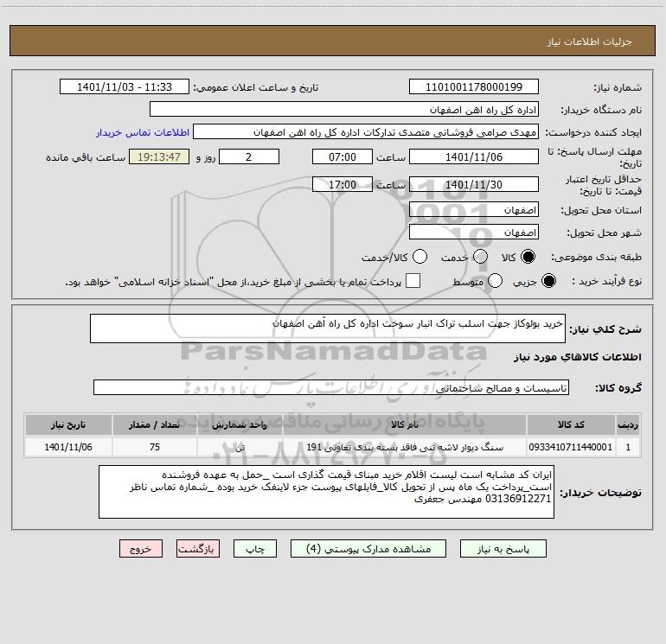Select the جزیی purchase type radio
The width and height of the screenshot is (666, 644).
click(548, 281)
